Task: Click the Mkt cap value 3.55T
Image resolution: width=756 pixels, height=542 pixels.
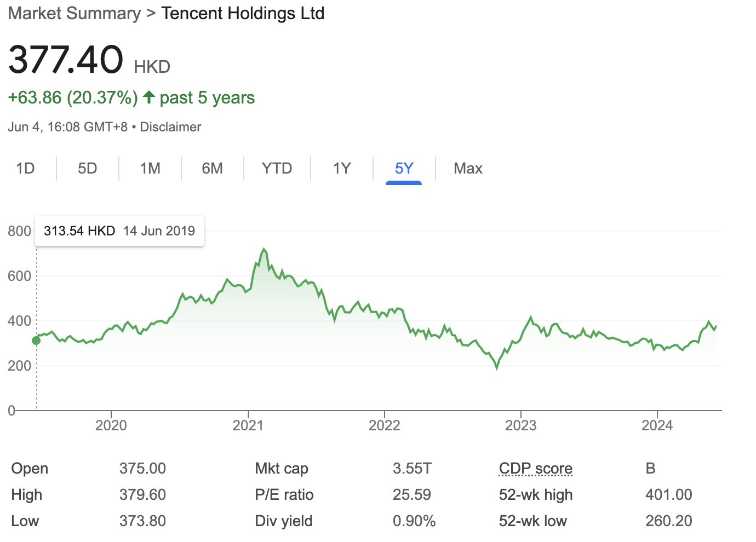Action: (412, 469)
